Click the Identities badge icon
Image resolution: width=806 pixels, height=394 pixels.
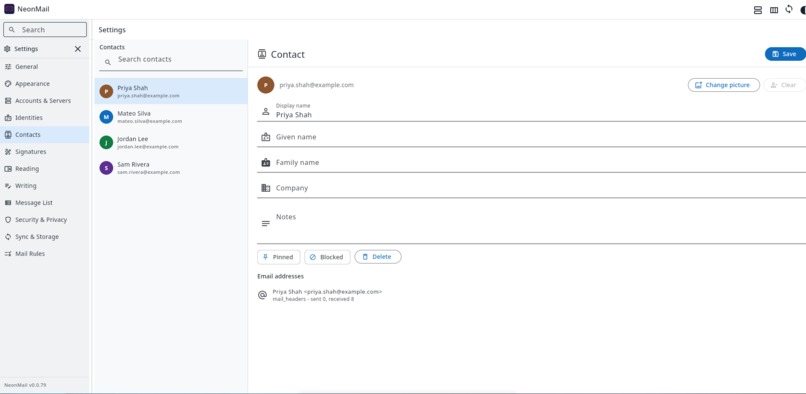click(x=8, y=117)
